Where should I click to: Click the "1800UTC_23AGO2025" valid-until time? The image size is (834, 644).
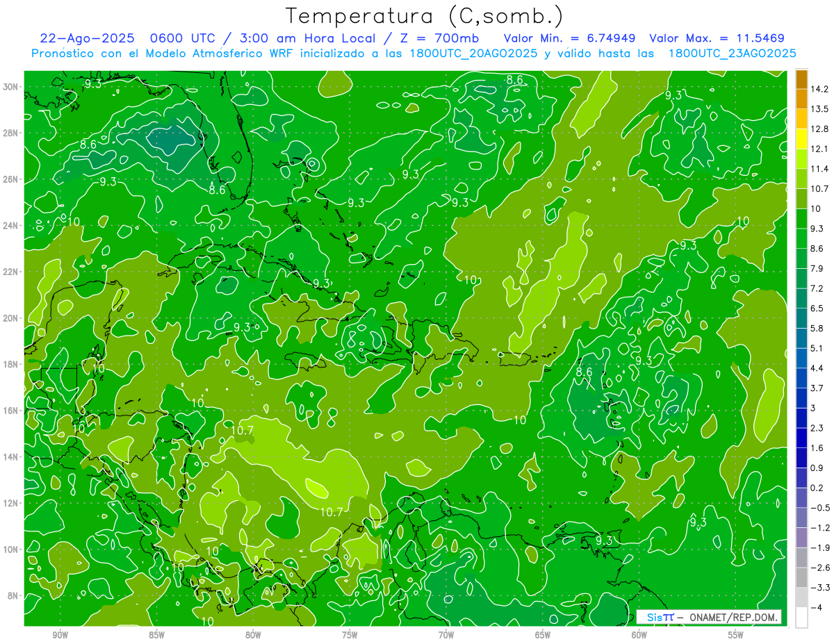coord(732,53)
